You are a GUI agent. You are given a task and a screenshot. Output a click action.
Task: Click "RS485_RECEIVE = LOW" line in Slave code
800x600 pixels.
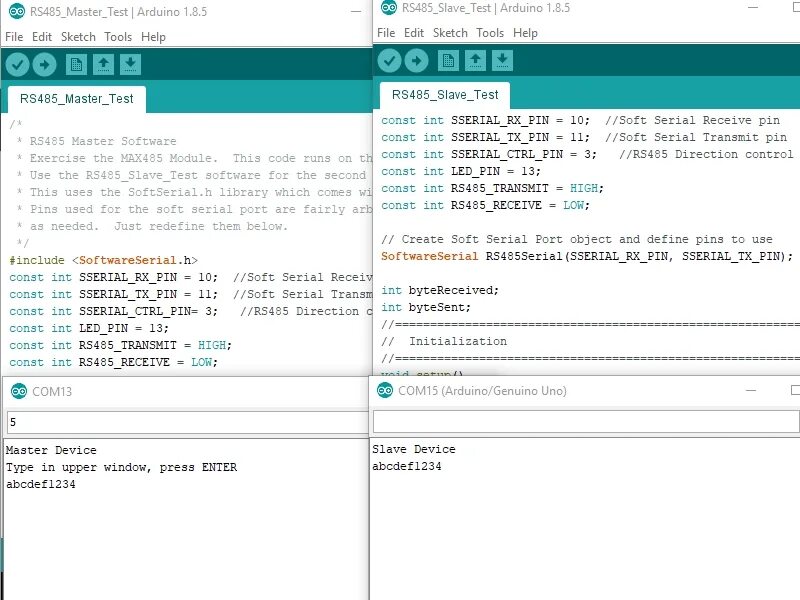[485, 205]
